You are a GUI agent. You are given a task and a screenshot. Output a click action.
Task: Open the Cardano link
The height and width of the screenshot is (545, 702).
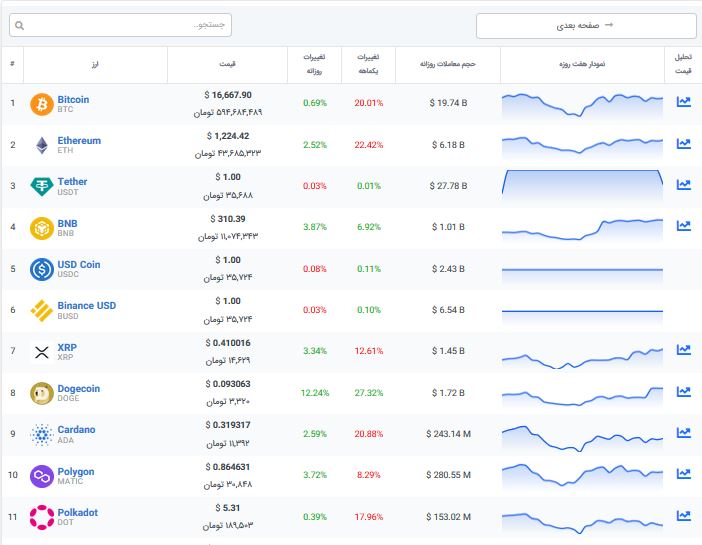click(x=76, y=429)
